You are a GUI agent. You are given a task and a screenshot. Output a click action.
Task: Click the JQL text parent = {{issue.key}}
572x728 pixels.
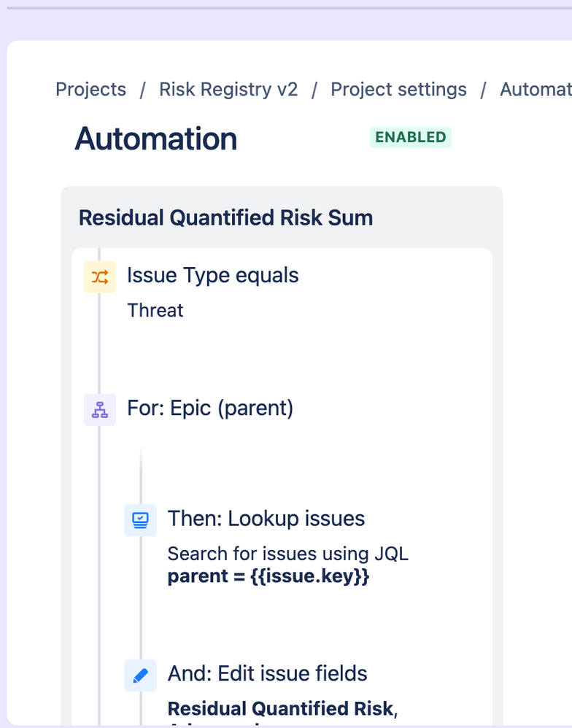268,576
